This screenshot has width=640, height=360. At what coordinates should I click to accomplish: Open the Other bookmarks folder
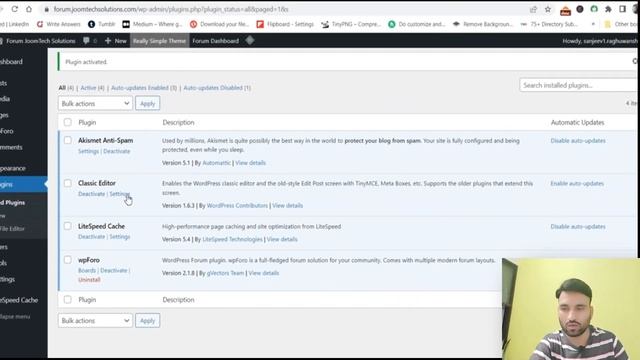622,24
